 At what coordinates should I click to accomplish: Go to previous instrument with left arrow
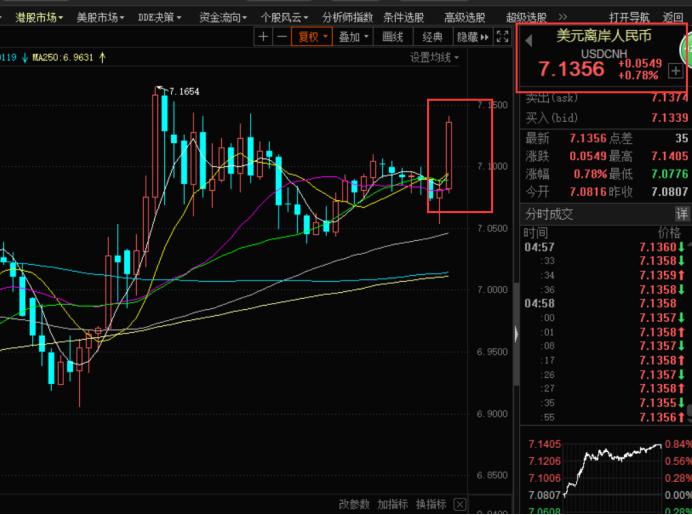click(x=529, y=41)
